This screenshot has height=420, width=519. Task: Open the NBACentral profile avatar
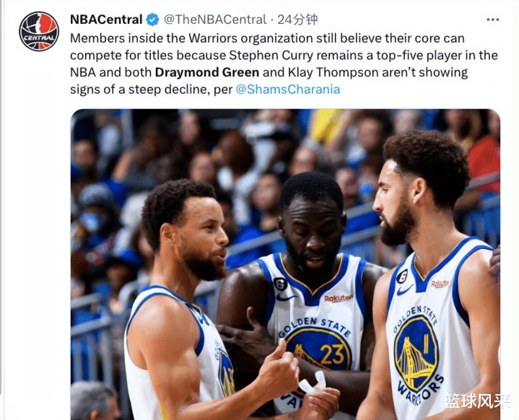pos(39,32)
